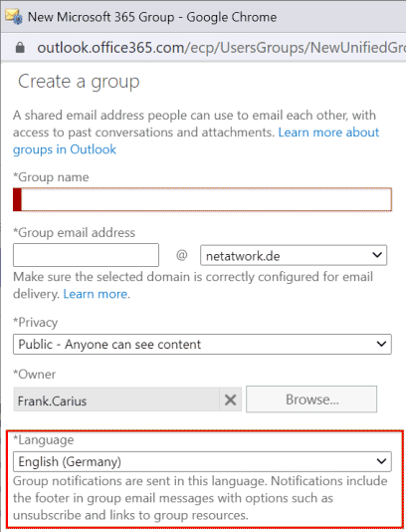
Task: Click the red required marker in Group name
Action: 17,199
